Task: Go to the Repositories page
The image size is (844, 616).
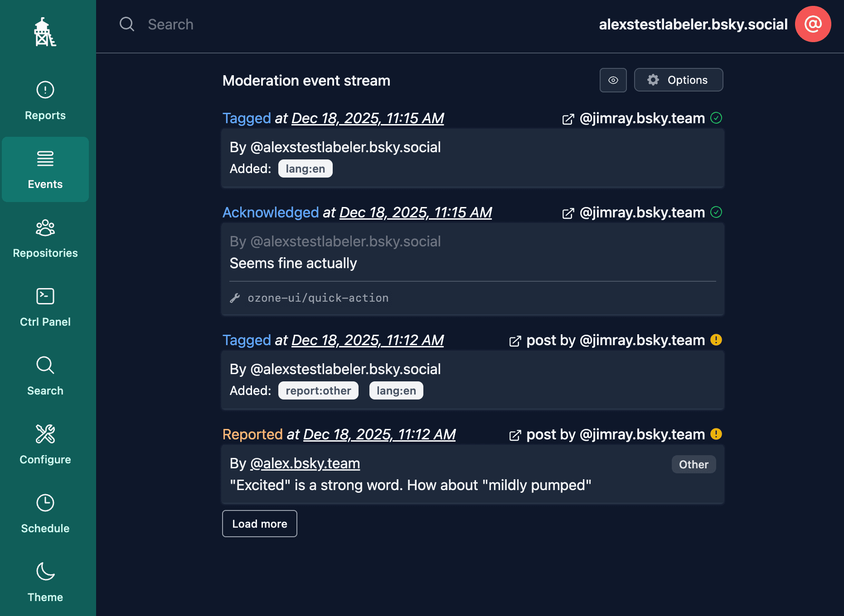Action: click(45, 238)
